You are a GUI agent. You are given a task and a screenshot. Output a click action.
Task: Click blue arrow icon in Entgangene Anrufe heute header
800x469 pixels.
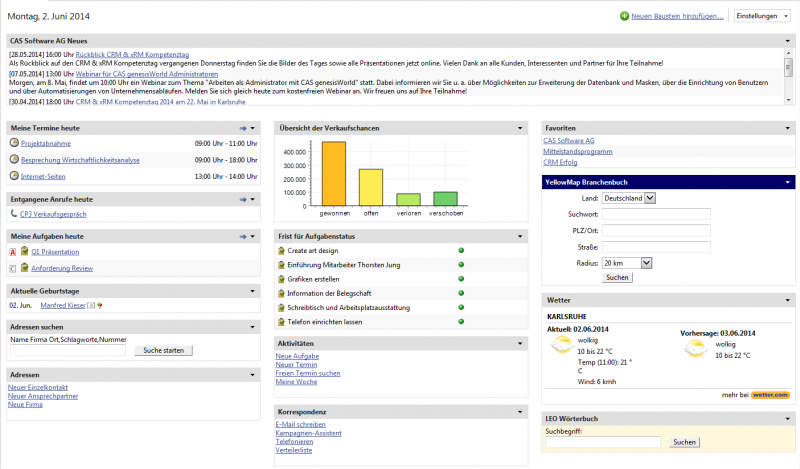tap(243, 200)
